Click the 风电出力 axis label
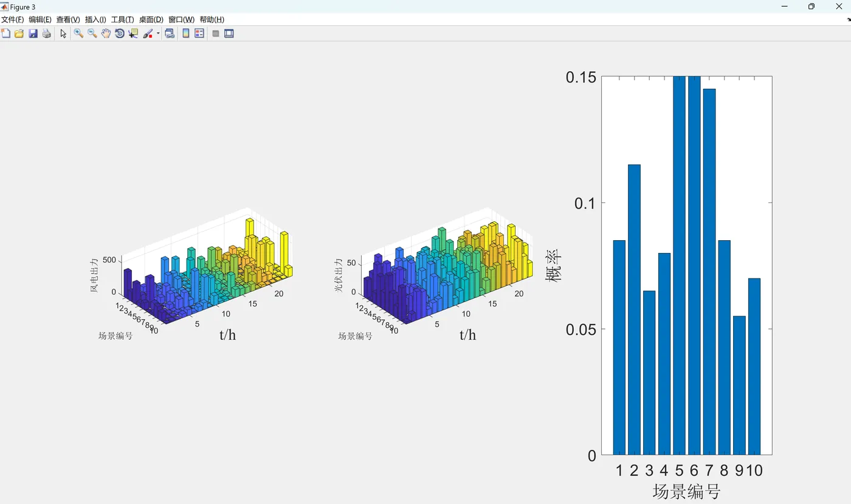851x504 pixels. click(94, 276)
